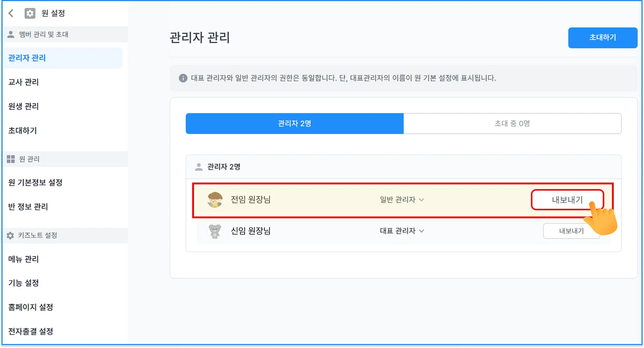The height and width of the screenshot is (348, 644).
Task: Click 내보내기 for 전임 원장님
Action: click(x=567, y=200)
